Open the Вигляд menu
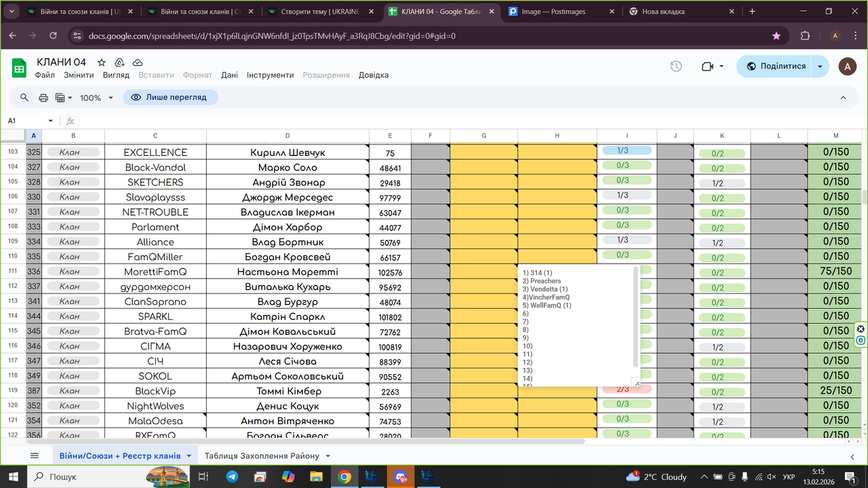This screenshot has height=488, width=868. click(x=116, y=75)
